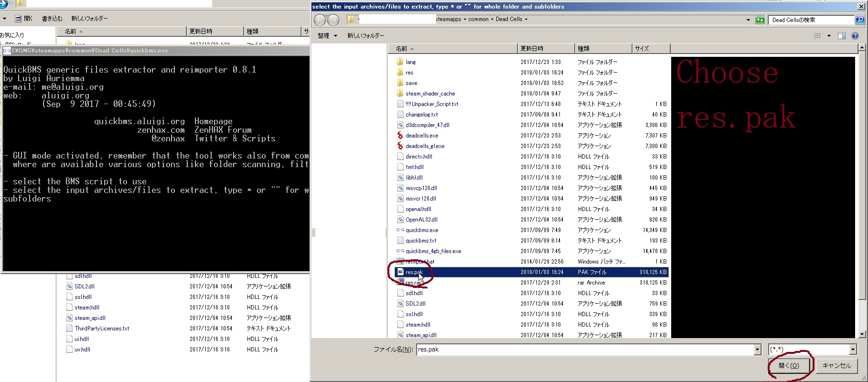
Task: Select ssl.hdll in the file dialog
Action: point(414,314)
